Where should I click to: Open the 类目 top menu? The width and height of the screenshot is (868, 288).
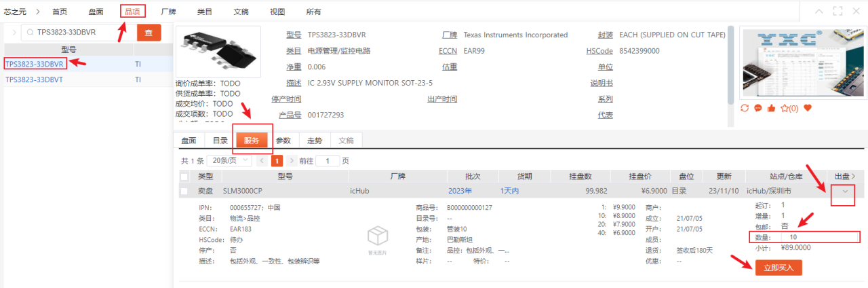[x=205, y=12]
